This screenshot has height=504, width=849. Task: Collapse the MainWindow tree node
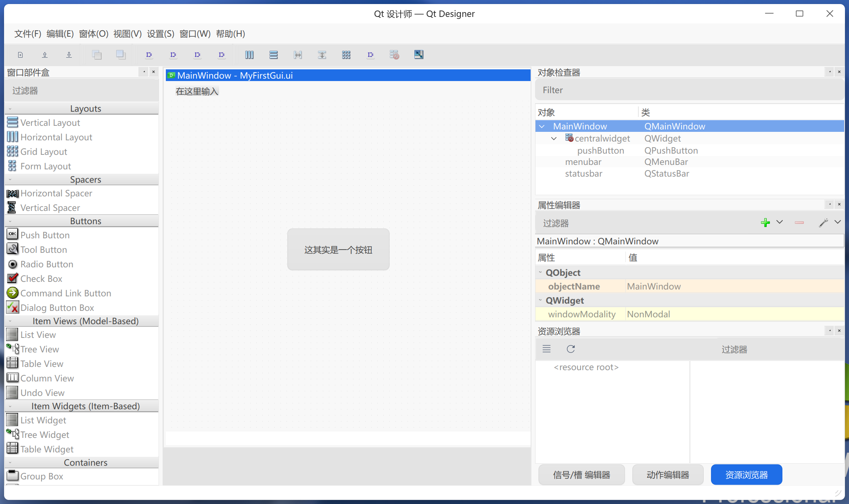click(x=542, y=127)
